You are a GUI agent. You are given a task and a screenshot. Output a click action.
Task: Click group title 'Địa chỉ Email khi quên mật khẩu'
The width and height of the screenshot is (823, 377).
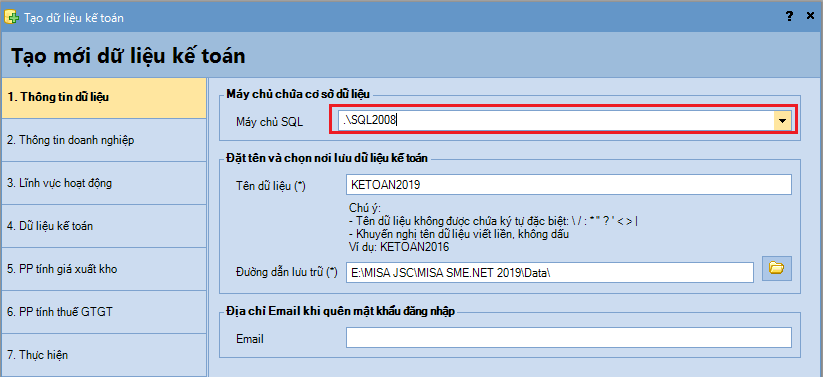(x=340, y=312)
